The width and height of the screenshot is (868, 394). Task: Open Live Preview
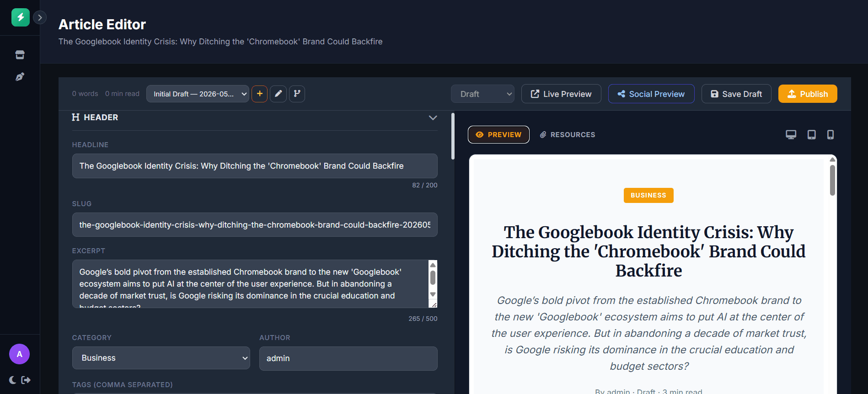pos(561,94)
